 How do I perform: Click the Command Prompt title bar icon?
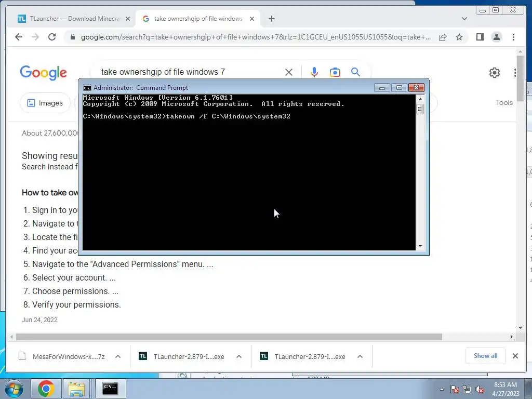coord(87,88)
